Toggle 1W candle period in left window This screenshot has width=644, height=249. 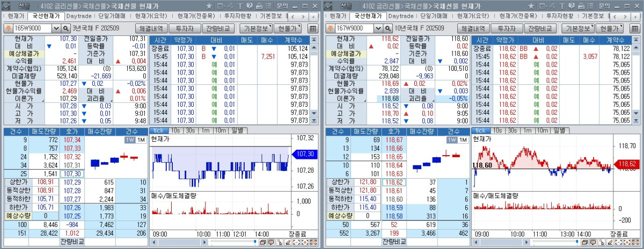point(129,140)
